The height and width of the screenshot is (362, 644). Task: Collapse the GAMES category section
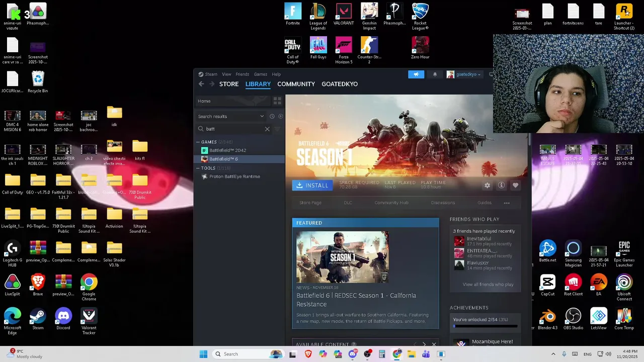198,142
